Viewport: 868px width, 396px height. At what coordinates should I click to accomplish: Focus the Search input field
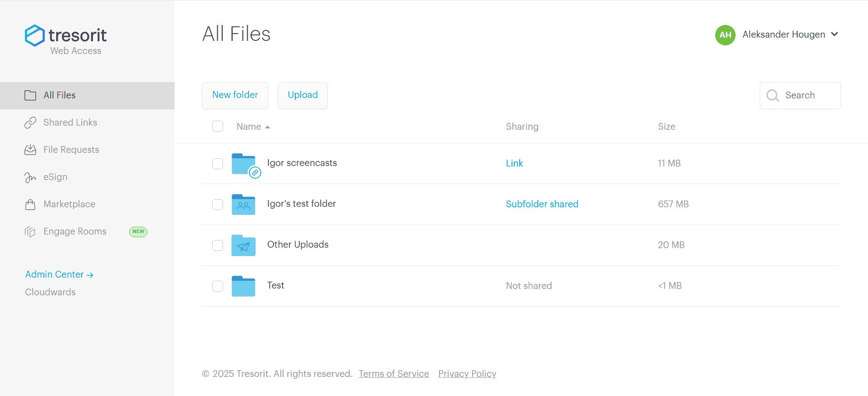click(x=800, y=96)
